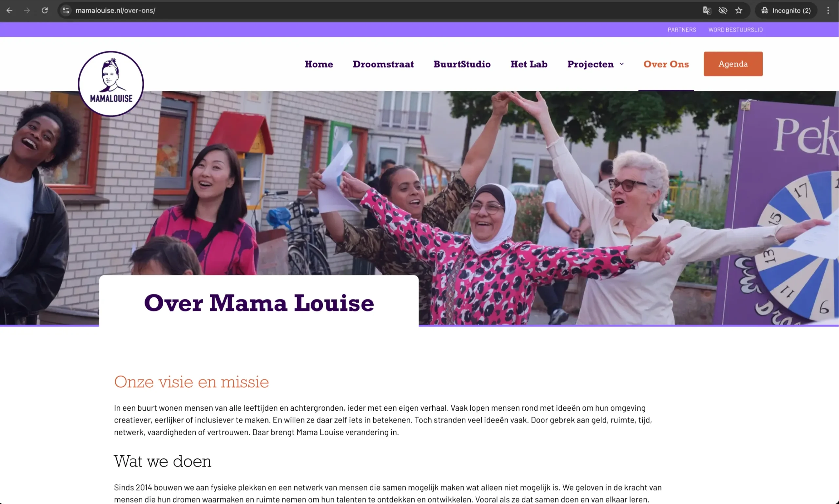Click the Google Translate icon
This screenshot has width=839, height=504.
(707, 10)
